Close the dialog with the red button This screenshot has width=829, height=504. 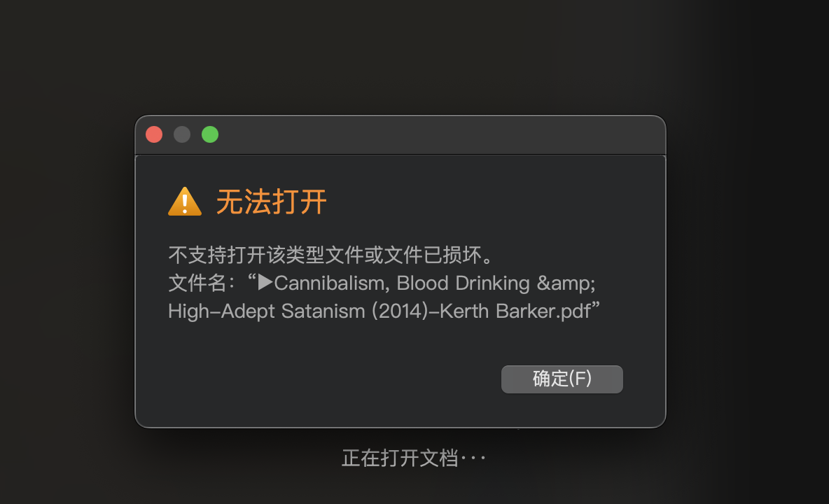pos(154,134)
